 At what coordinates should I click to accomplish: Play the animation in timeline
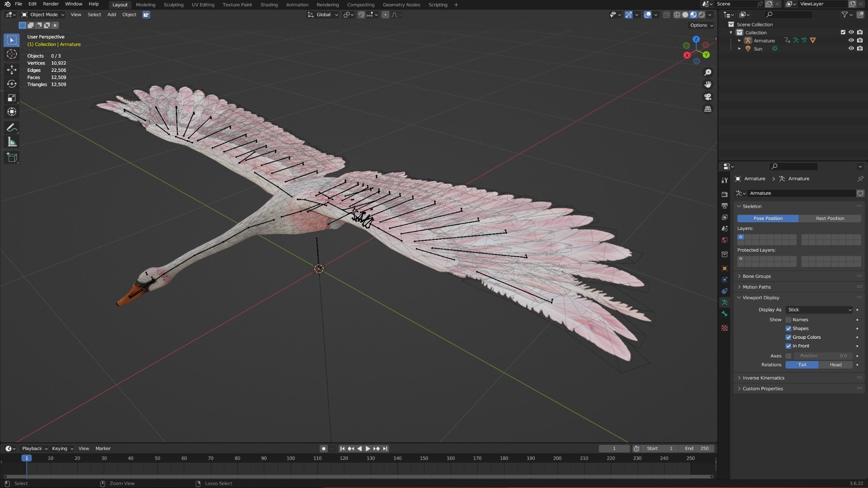[x=368, y=449]
